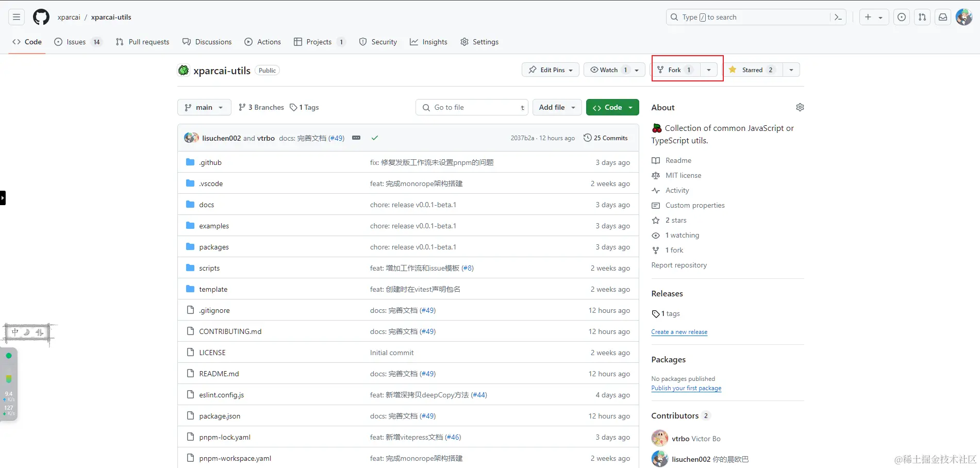Click the scale icon beside MIT license
Screen dimensions: 980x468
[656, 175]
